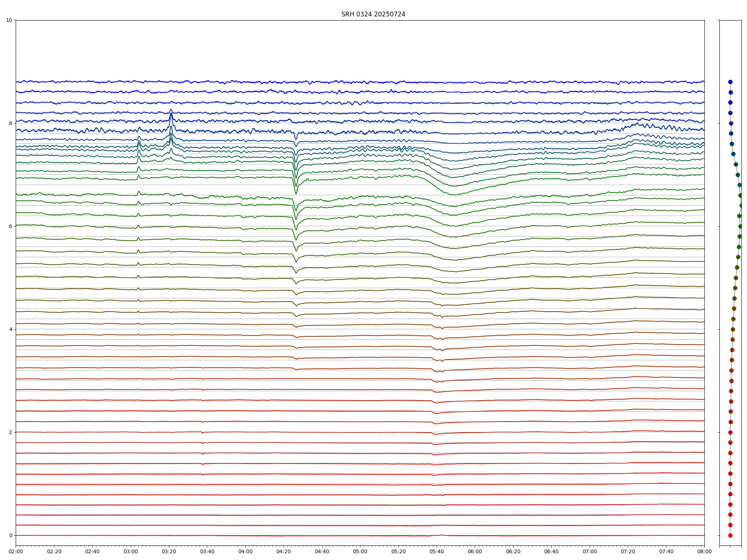Click the 07:20 time axis label
Image resolution: width=747 pixels, height=560 pixels.
[x=628, y=551]
